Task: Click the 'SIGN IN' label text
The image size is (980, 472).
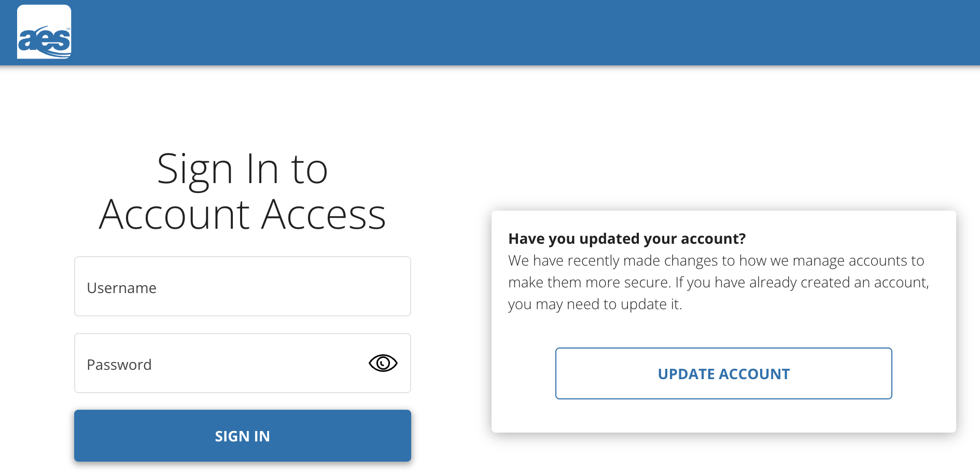Action: click(243, 436)
